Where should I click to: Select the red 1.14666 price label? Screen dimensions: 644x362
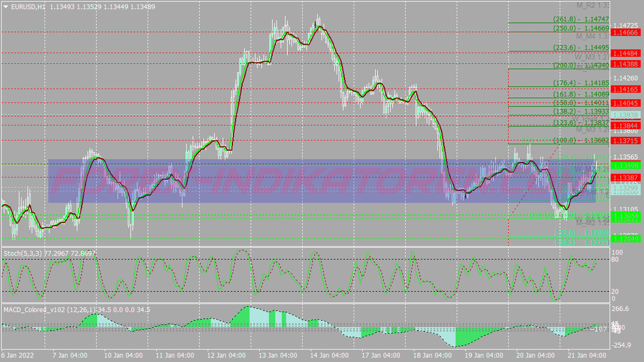tap(626, 33)
